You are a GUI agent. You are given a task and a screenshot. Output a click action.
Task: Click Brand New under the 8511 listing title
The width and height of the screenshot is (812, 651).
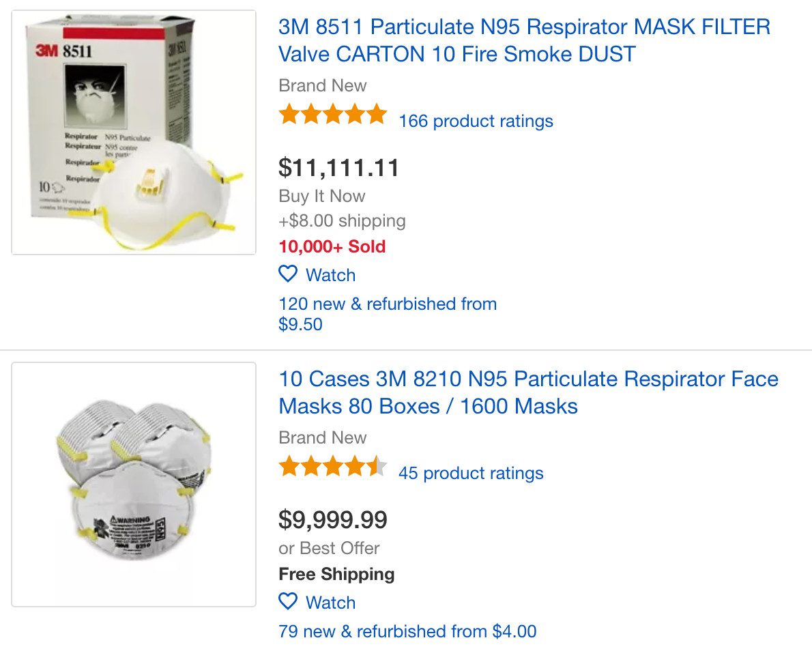[x=322, y=86]
